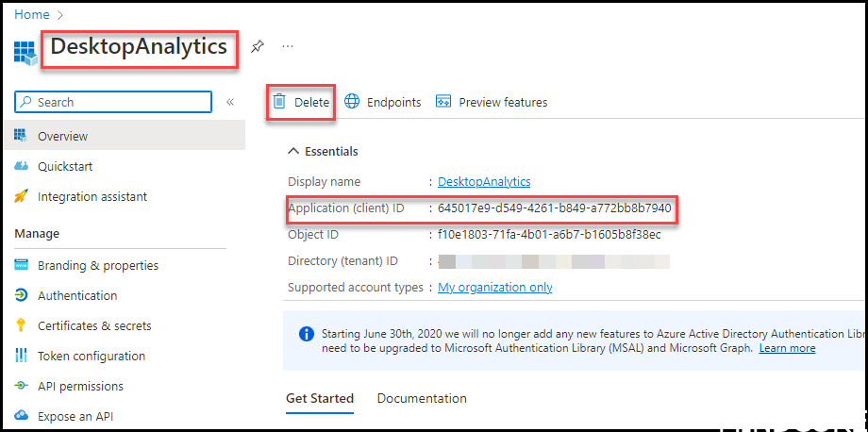Screen dimensions: 868x432
Task: Click the trash can Delete icon
Action: tap(280, 102)
